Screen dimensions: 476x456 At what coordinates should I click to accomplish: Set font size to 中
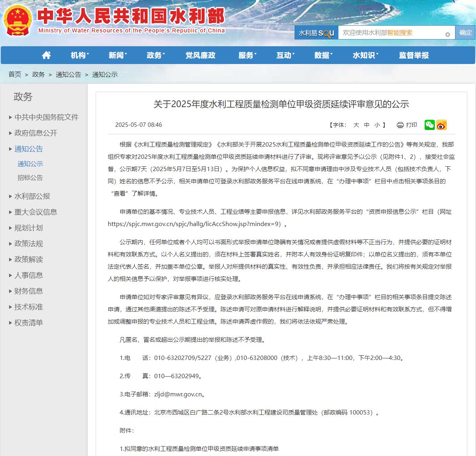[367, 125]
